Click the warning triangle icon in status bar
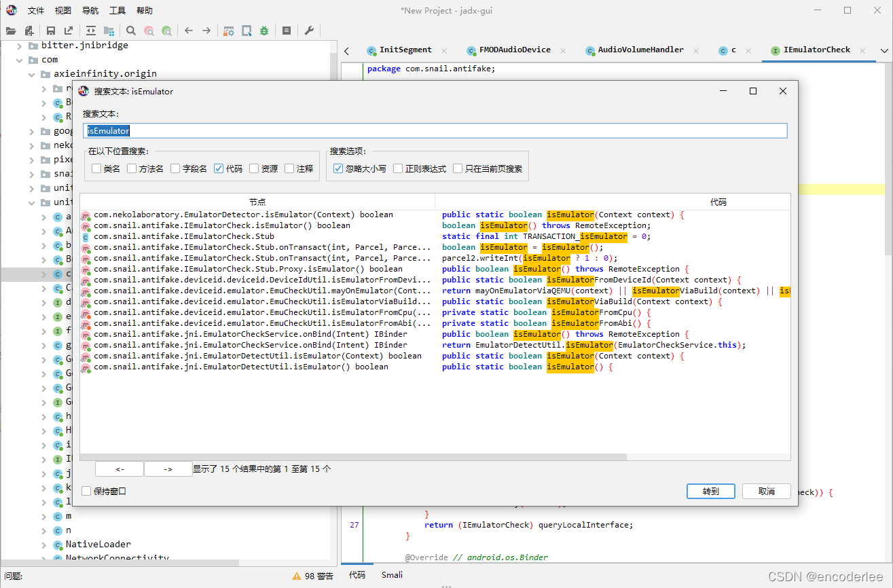 click(297, 576)
